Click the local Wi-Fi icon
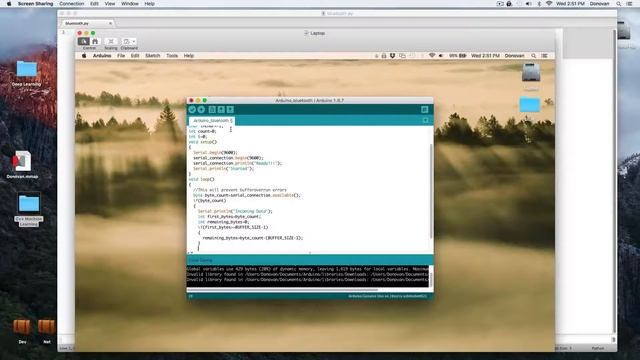Screen dimensions: 640x360 point(549,4)
